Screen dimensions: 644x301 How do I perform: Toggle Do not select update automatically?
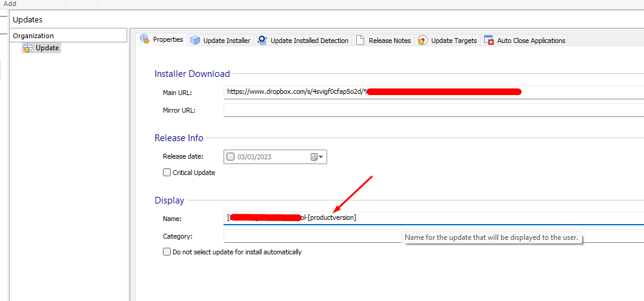167,252
